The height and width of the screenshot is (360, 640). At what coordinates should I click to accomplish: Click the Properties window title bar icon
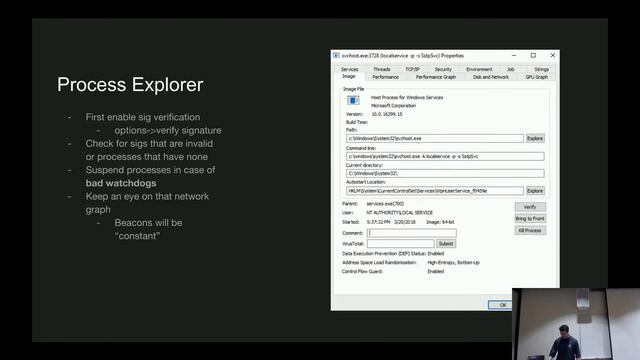tap(336, 56)
